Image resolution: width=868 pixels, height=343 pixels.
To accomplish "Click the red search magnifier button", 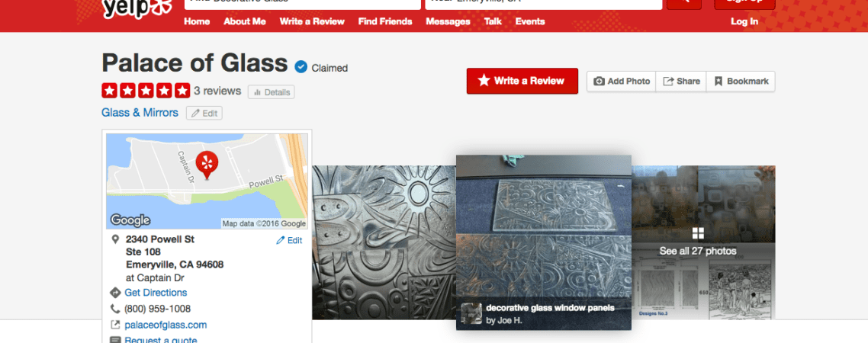I will (683, 5).
